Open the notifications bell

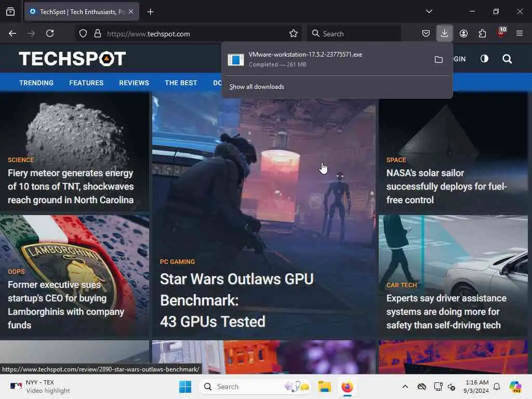(497, 387)
